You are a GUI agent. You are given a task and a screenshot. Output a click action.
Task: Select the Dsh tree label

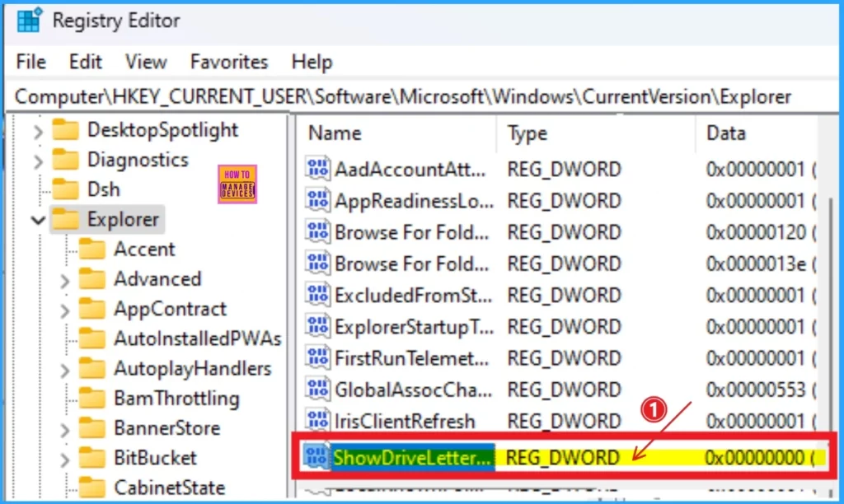(x=103, y=189)
